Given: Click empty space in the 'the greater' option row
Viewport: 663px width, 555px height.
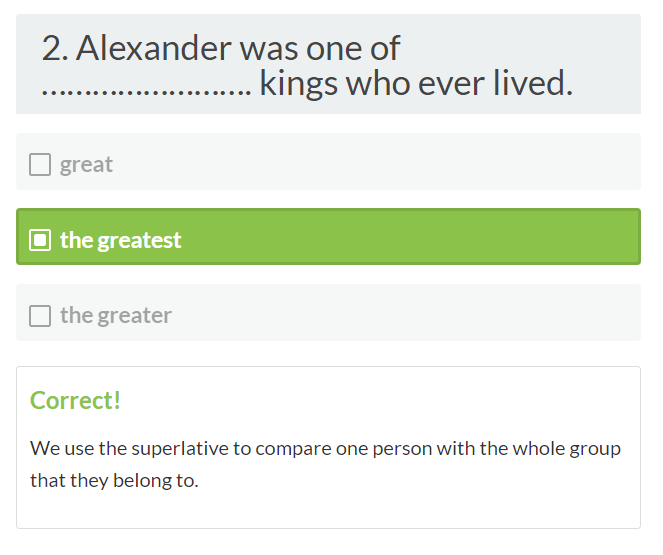Looking at the screenshot, I should click(x=420, y=314).
